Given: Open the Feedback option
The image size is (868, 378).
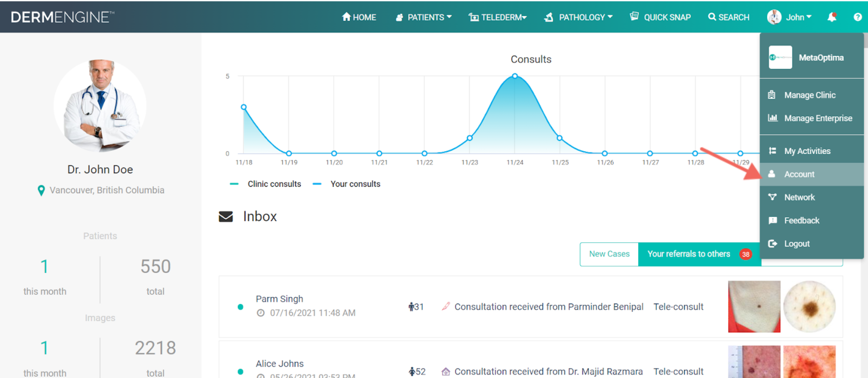Looking at the screenshot, I should click(x=812, y=220).
